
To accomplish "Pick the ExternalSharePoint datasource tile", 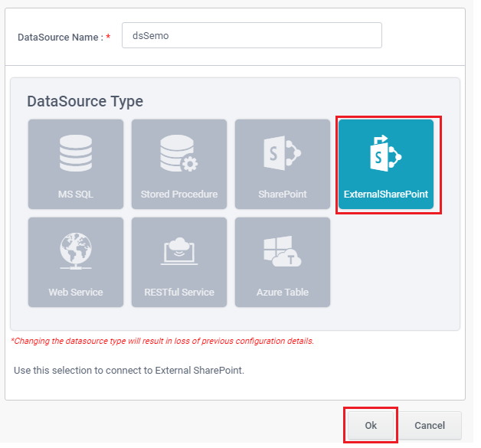I will 386,164.
